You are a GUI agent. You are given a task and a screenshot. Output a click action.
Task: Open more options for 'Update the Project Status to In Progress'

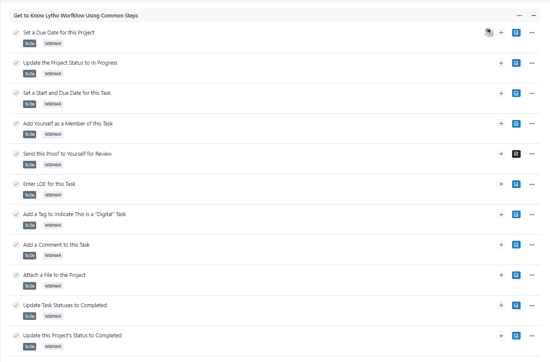532,63
